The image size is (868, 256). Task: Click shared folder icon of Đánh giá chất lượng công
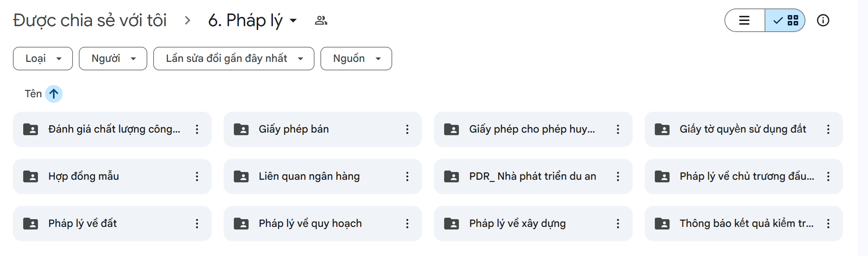tap(31, 129)
